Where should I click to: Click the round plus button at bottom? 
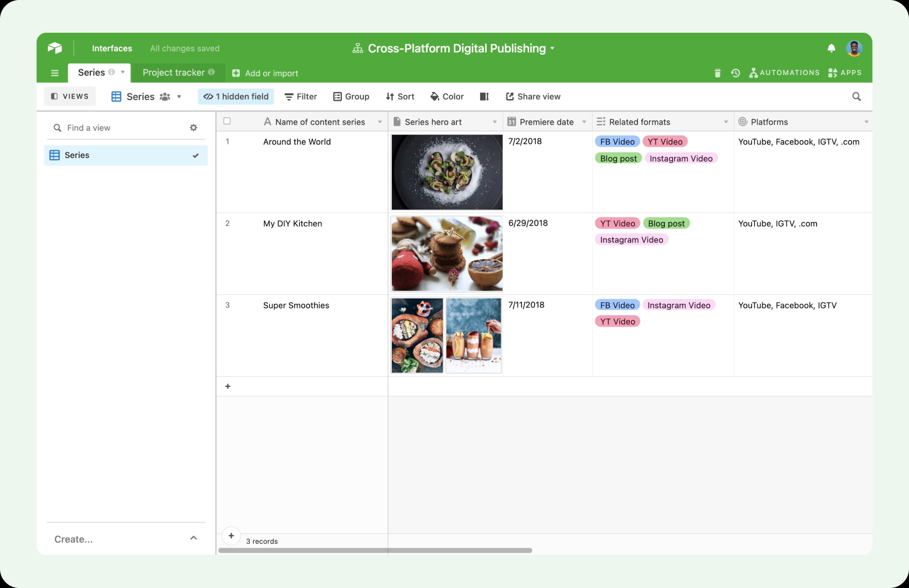click(x=231, y=536)
